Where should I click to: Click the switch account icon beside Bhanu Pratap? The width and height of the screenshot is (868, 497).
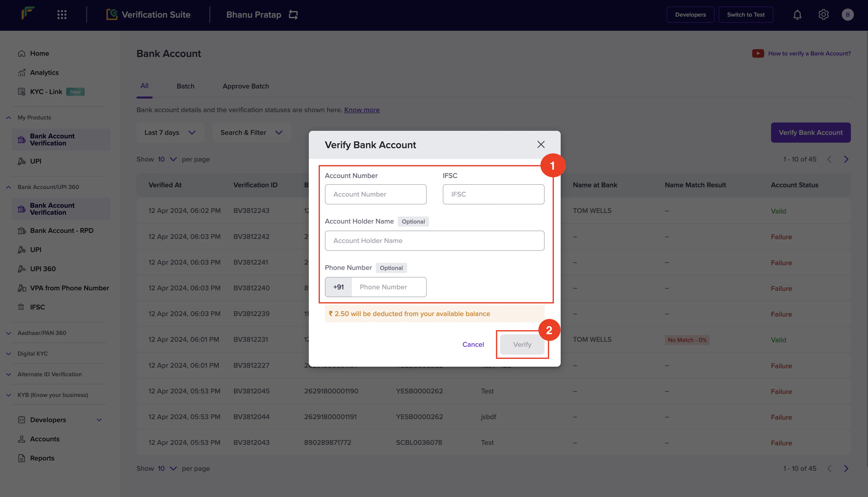click(x=293, y=15)
